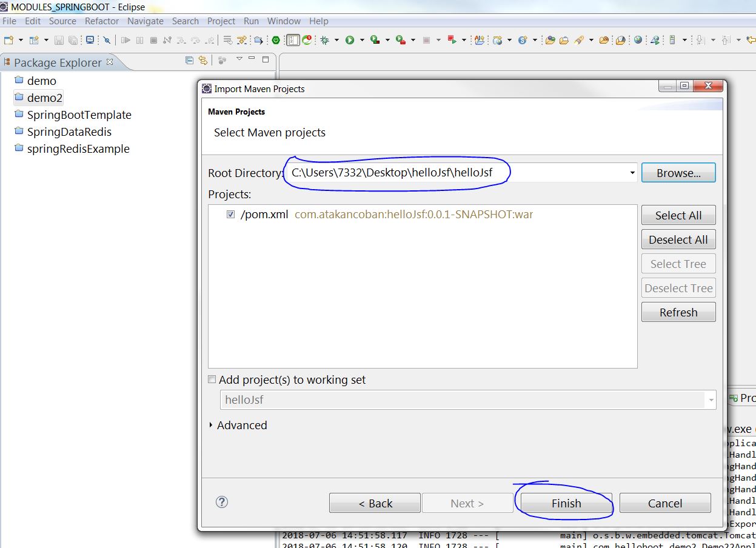Click the green Run play icon
756x548 pixels.
[350, 41]
